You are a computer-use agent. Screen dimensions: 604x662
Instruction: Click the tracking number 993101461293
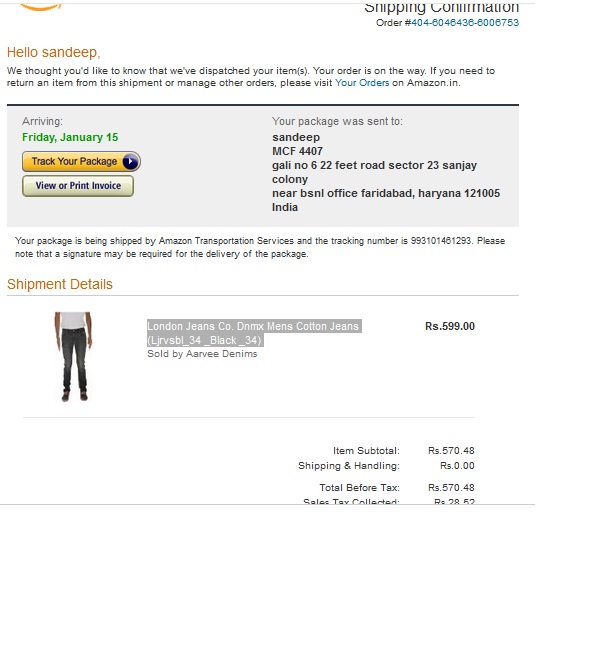pyautogui.click(x=441, y=241)
